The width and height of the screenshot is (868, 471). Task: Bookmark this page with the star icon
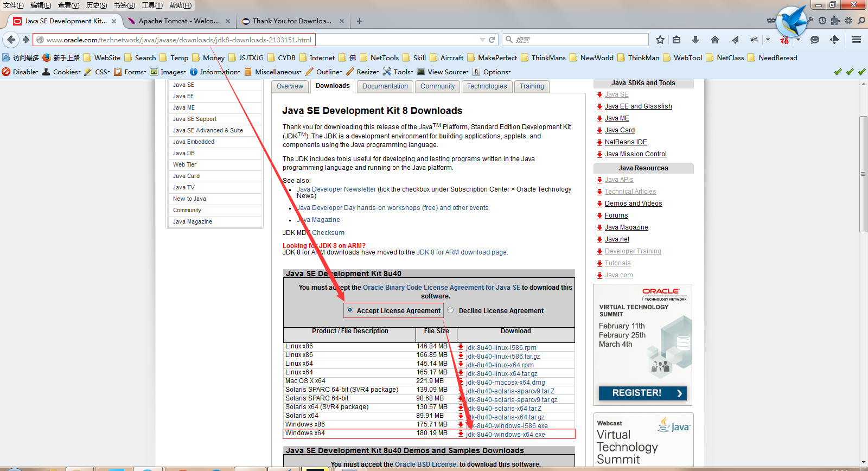tap(660, 40)
